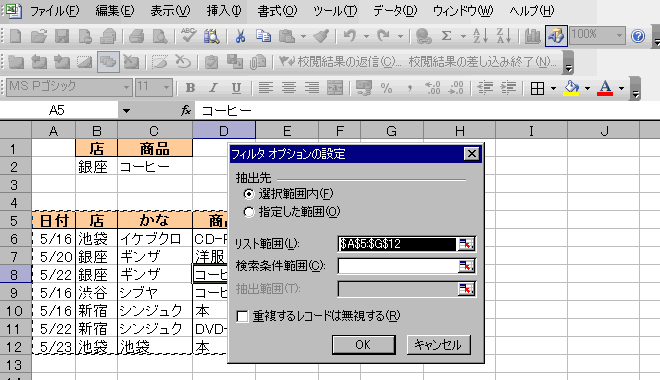
Task: Select column H header
Action: tap(460, 131)
